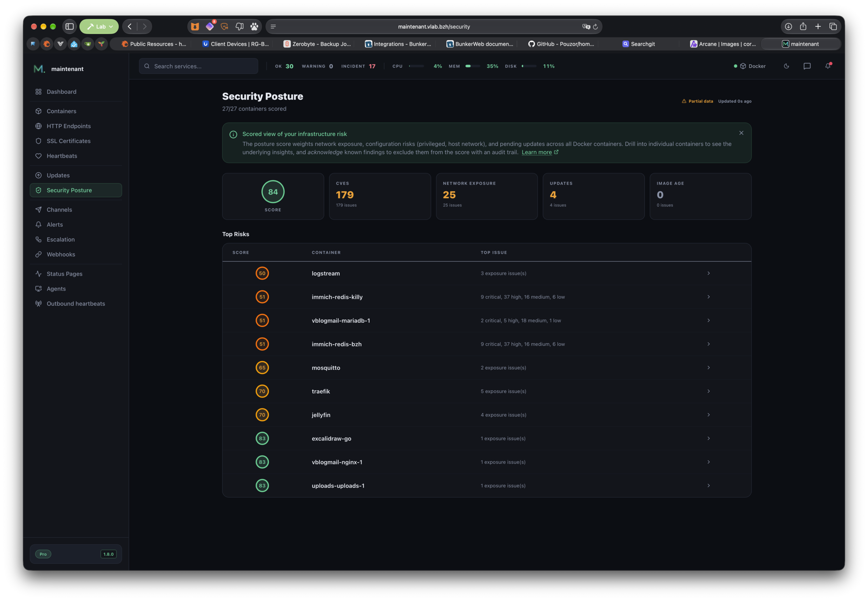Viewport: 868px width, 601px height.
Task: Expand the mosquitto row chevron
Action: coord(708,368)
